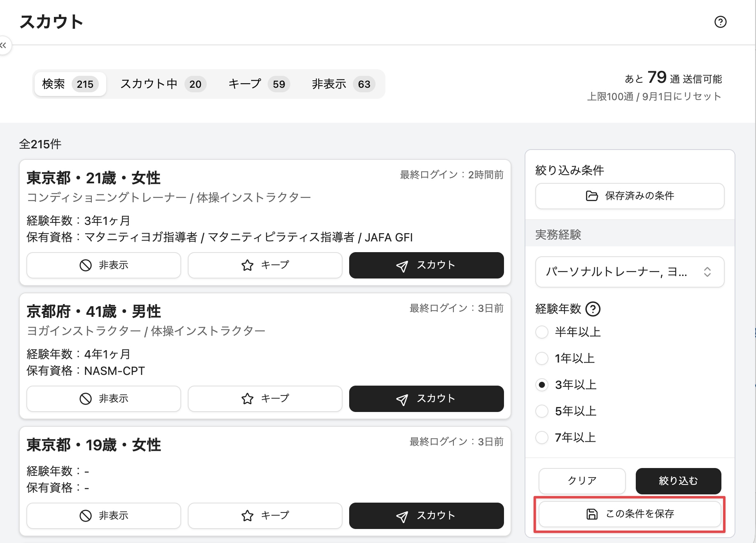Screen dimensions: 756x543
Task: Keep the 東京都・19歳・女性 candidate
Action: click(x=265, y=516)
